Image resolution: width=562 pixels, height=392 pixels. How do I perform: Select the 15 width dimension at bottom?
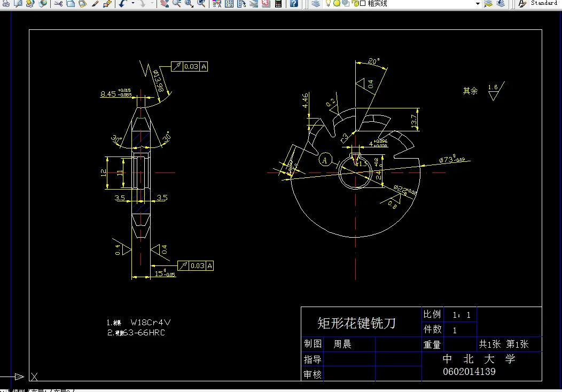[165, 273]
